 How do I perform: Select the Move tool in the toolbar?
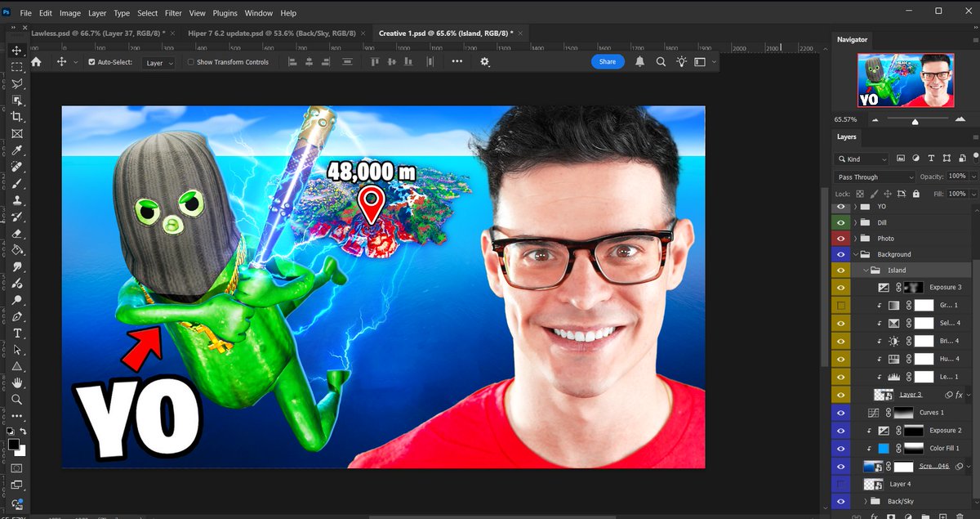click(x=16, y=51)
